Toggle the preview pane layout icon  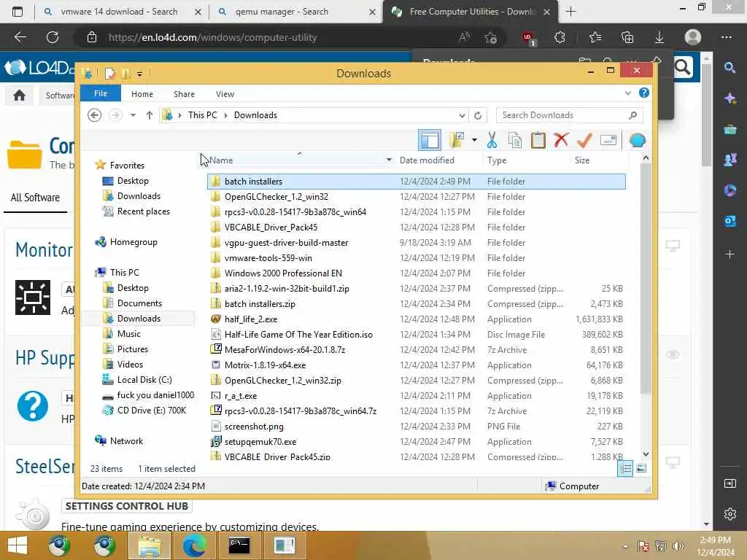tap(429, 140)
